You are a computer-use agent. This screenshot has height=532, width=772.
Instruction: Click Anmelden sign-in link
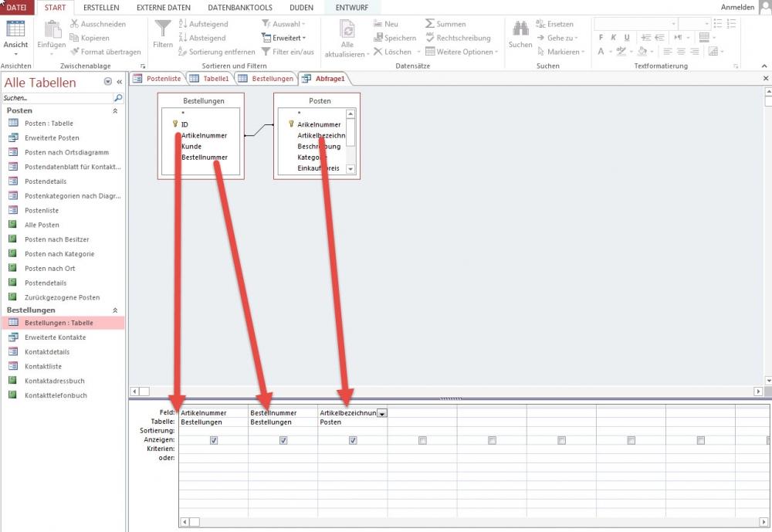pos(737,8)
